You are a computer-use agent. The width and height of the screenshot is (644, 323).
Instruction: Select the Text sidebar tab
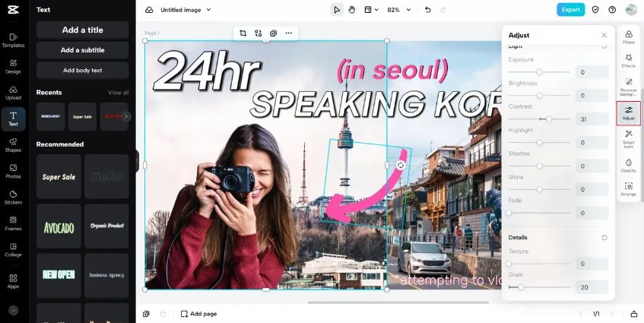point(13,119)
